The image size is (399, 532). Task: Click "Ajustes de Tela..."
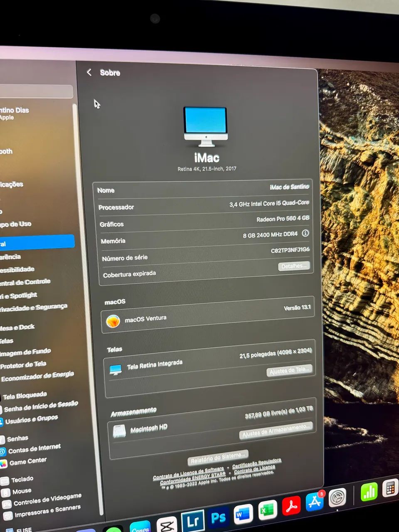click(x=290, y=369)
